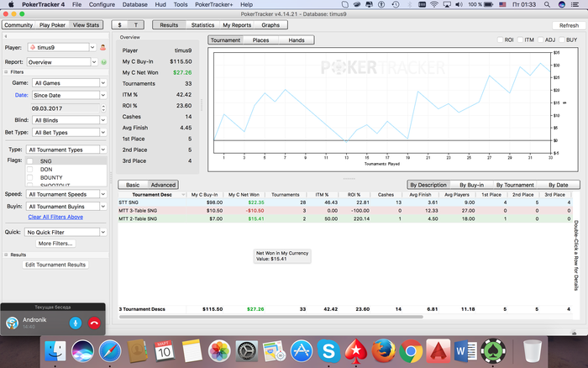Check the SNG flag checkbox
588x368 pixels.
tap(30, 161)
